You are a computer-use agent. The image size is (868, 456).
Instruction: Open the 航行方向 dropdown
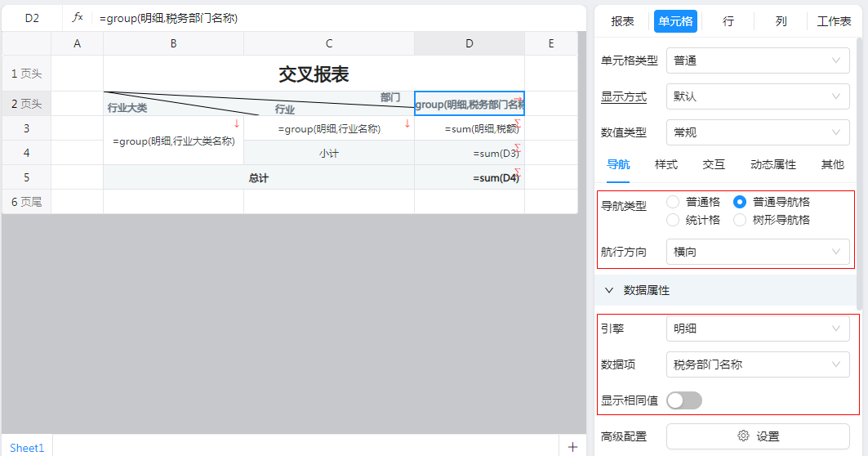coord(757,252)
